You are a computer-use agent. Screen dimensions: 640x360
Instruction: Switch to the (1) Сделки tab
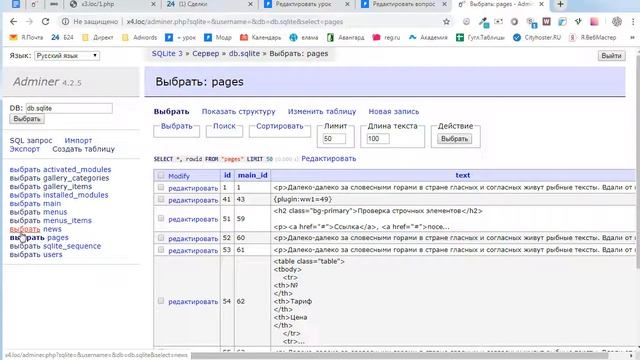click(209, 4)
